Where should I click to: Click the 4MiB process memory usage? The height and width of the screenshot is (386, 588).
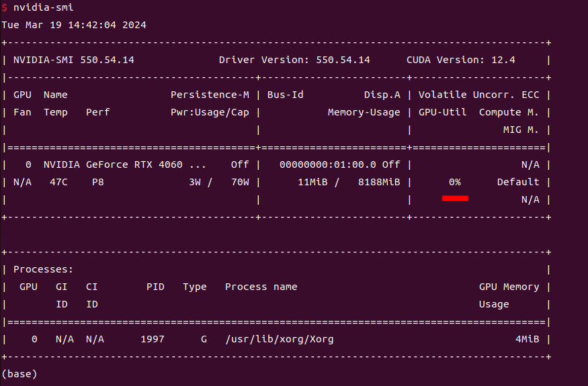528,339
